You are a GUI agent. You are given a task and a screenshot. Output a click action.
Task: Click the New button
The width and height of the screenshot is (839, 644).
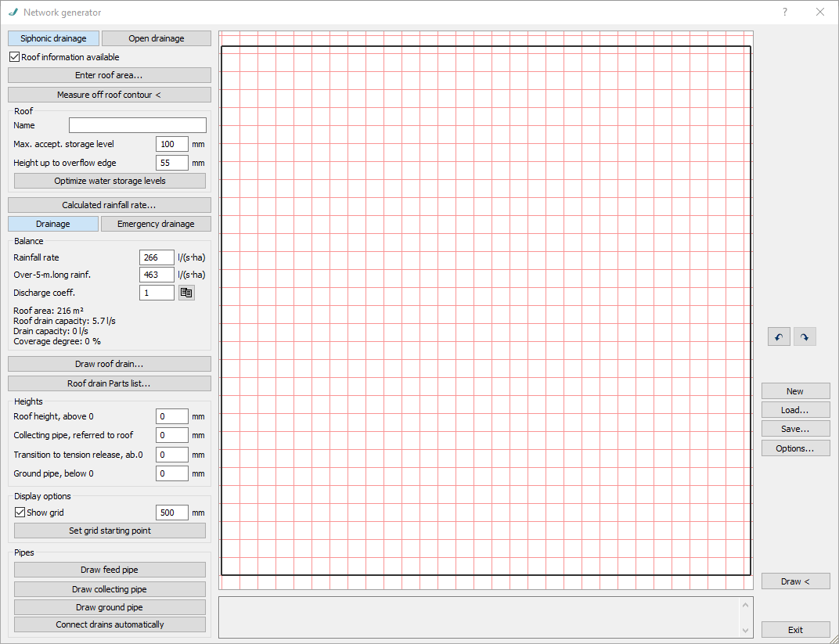796,391
